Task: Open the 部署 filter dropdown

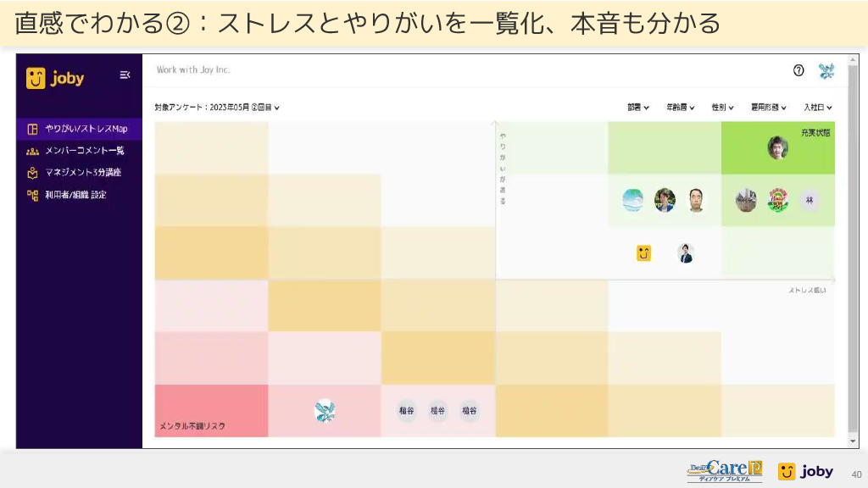Action: click(x=638, y=108)
